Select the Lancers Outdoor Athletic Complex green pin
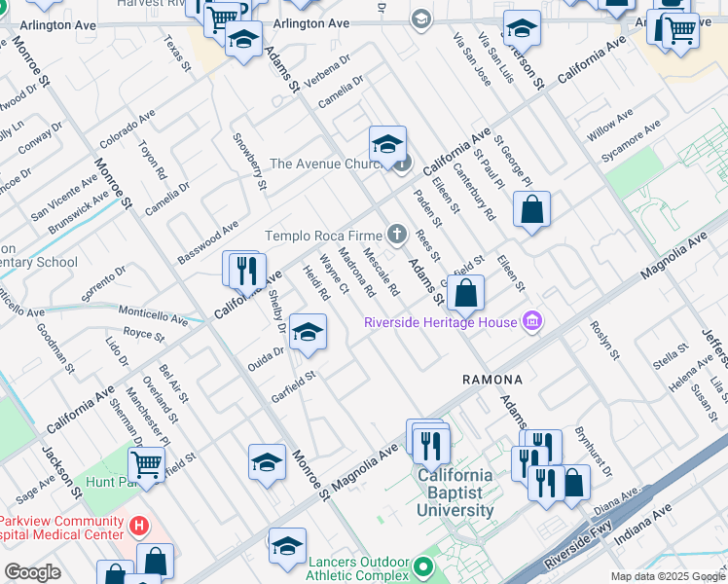 pos(423,566)
